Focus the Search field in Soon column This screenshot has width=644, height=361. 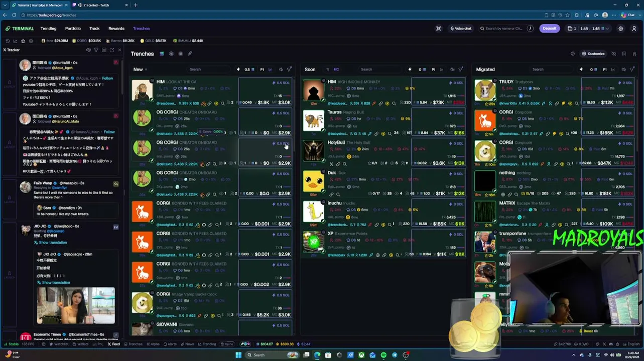click(380, 69)
